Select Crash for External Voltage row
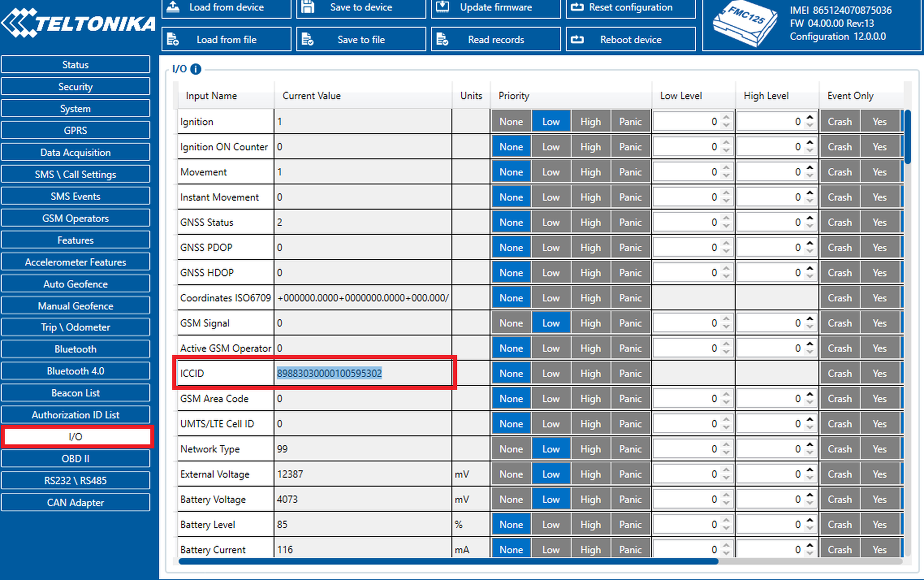 tap(840, 474)
